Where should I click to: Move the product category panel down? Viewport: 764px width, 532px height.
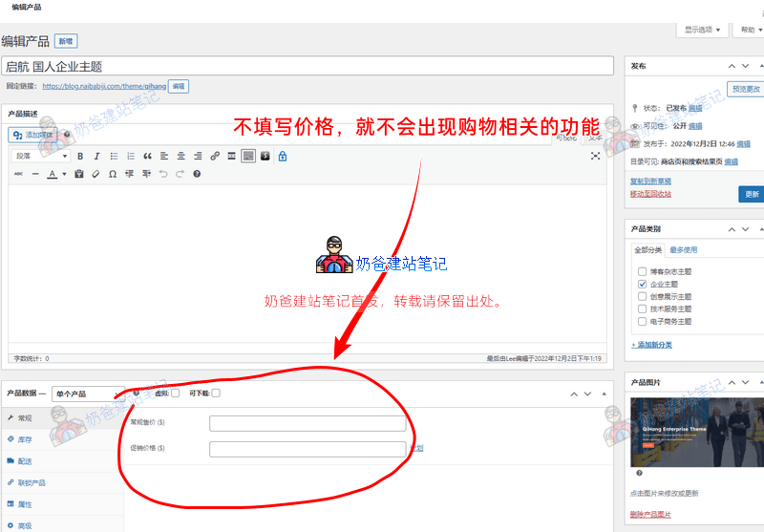point(746,229)
